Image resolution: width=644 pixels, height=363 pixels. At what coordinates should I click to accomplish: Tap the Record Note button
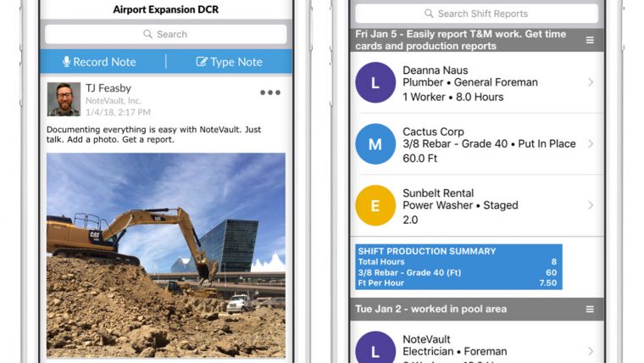[103, 62]
